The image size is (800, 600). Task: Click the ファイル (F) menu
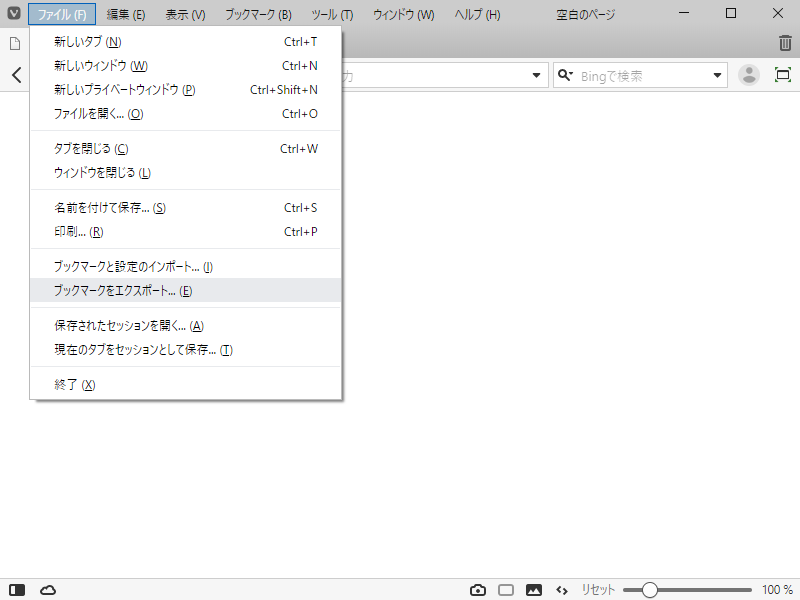[62, 14]
